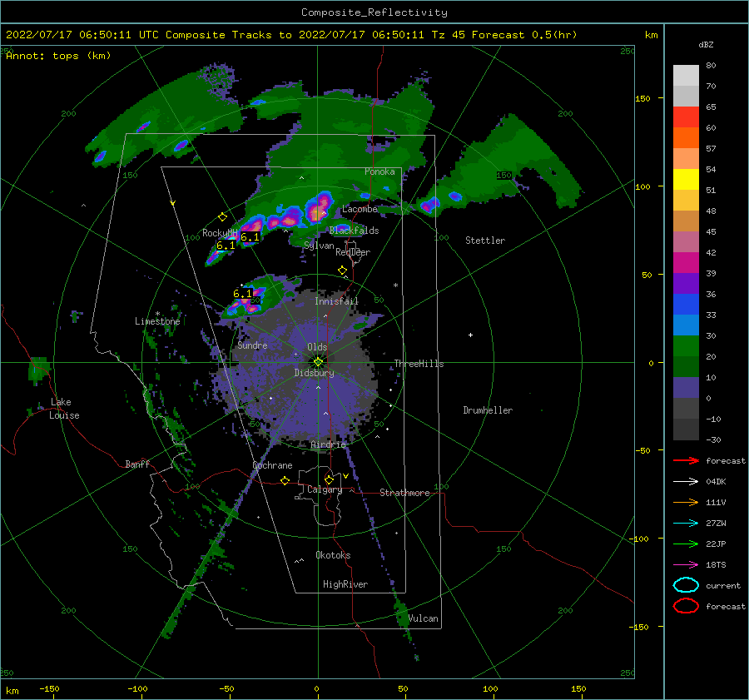Pick the cyan 27ZW arrow legend entry
Screen dimensions: 749x700
(x=686, y=524)
